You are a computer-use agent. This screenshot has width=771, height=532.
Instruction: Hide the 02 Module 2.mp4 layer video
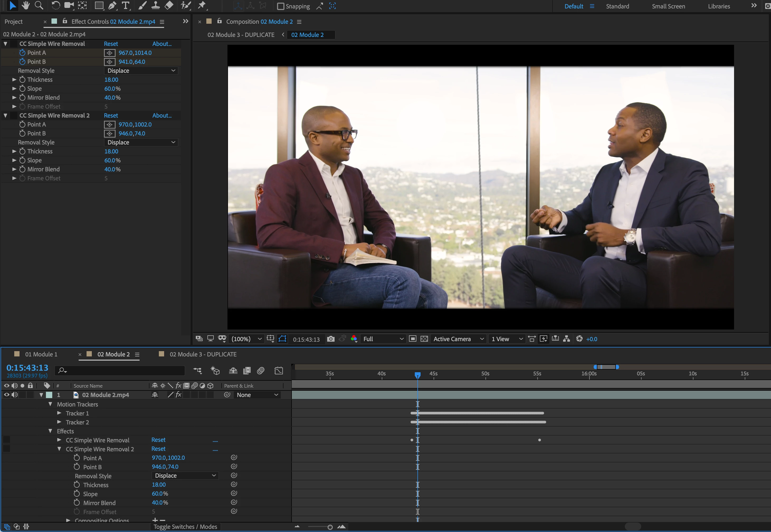click(6, 395)
